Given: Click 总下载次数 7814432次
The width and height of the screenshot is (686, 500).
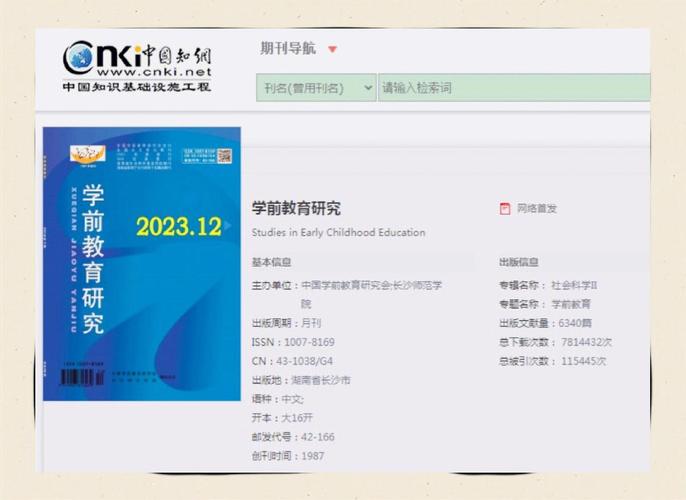Looking at the screenshot, I should tap(556, 342).
